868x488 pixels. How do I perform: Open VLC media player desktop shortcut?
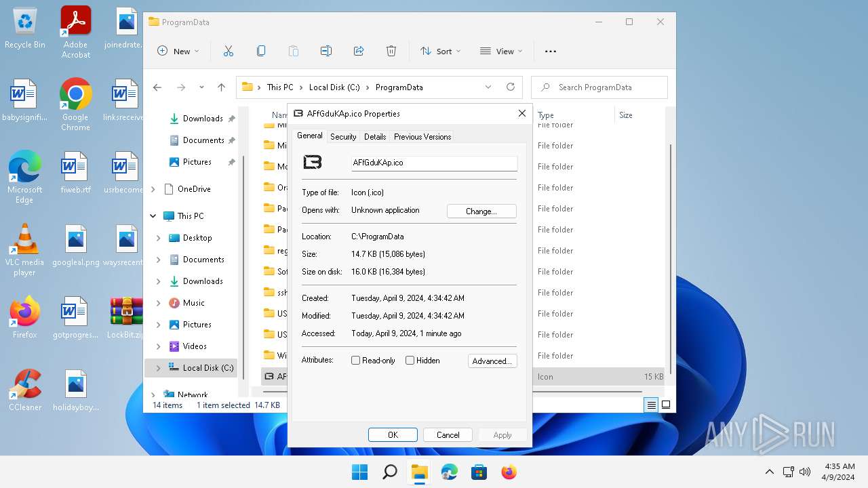pyautogui.click(x=24, y=249)
